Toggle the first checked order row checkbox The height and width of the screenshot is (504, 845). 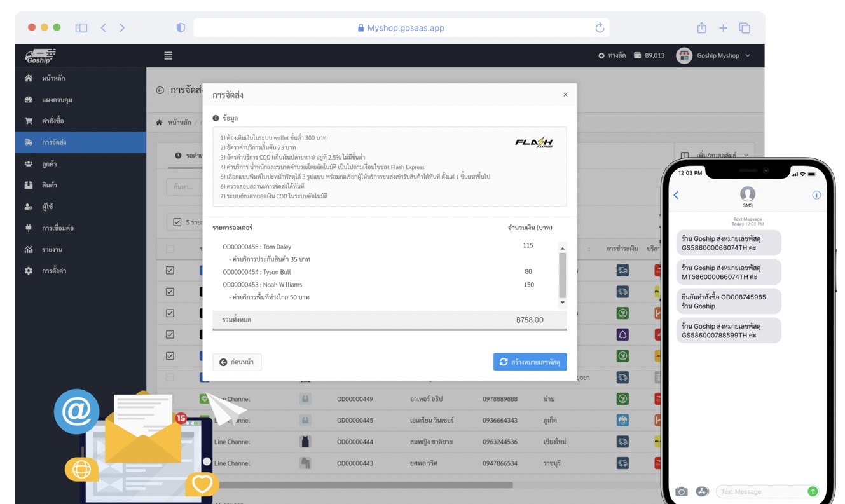point(170,270)
